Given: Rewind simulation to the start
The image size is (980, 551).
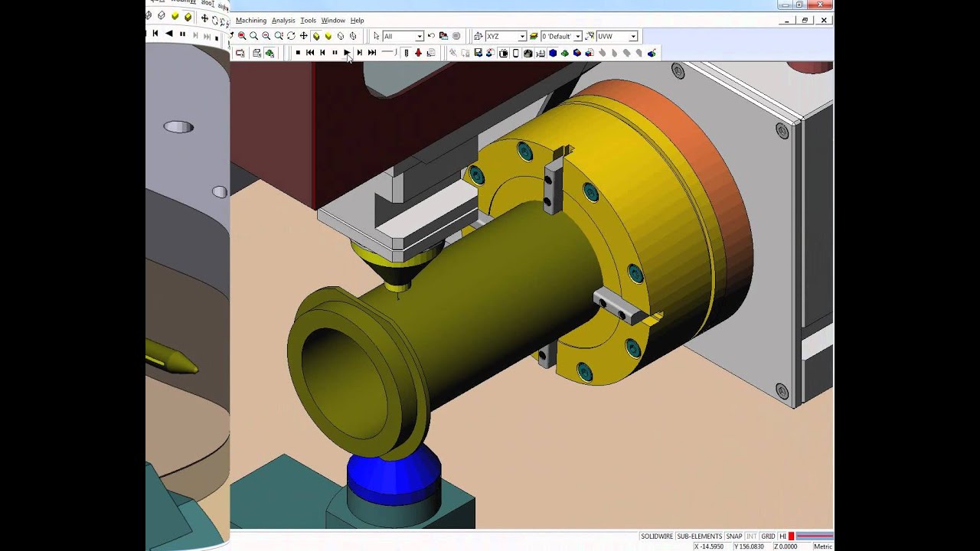Looking at the screenshot, I should 310,53.
